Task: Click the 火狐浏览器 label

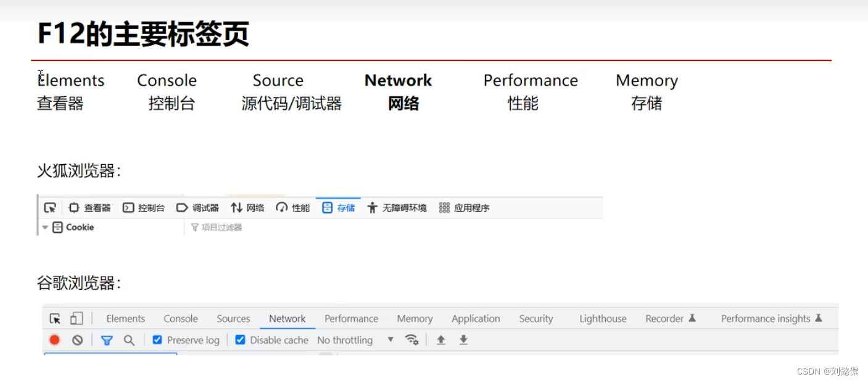Action: pos(79,171)
